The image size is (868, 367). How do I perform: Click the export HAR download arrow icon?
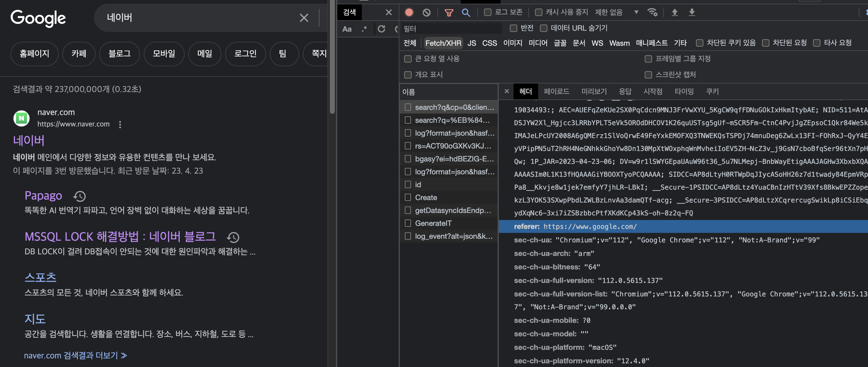click(x=691, y=13)
